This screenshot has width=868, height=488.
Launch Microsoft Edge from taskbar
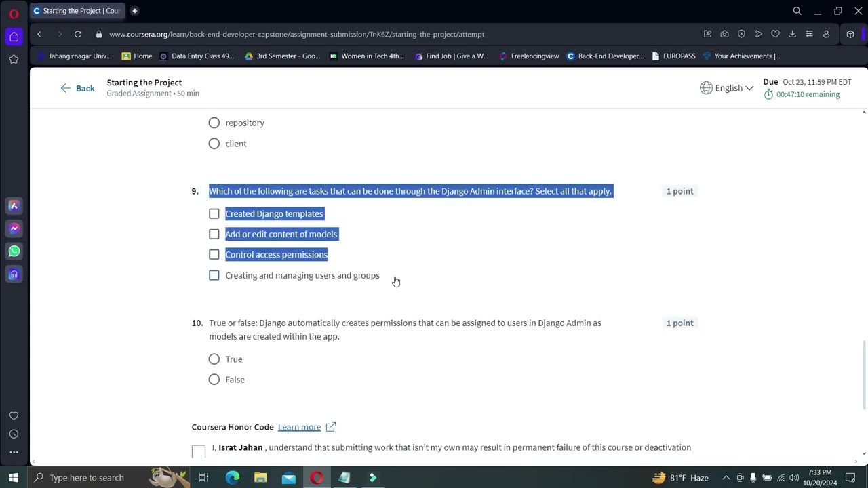pos(232,478)
